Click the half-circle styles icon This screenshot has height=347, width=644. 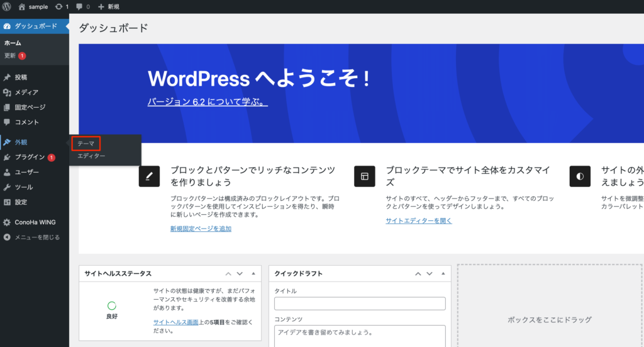coord(580,176)
